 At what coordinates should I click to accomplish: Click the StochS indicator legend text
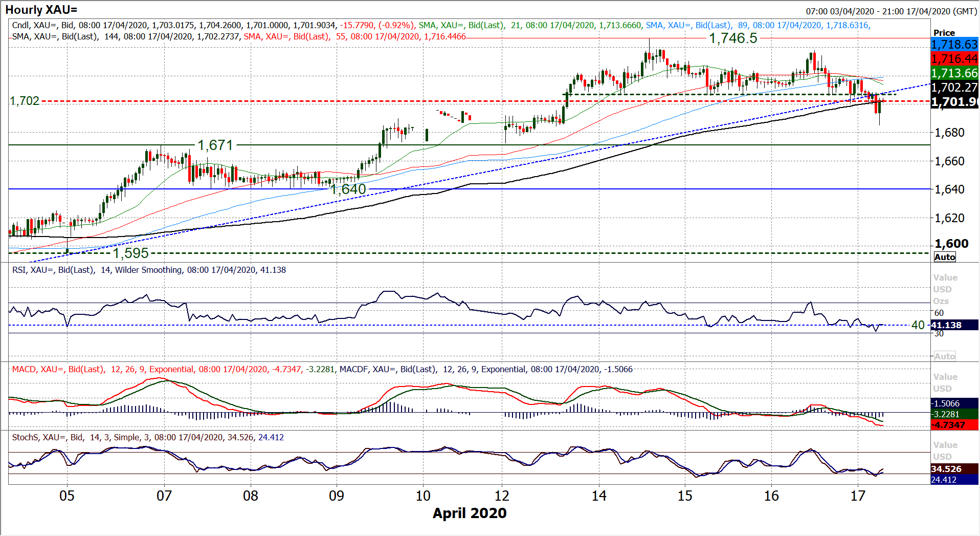pos(148,437)
